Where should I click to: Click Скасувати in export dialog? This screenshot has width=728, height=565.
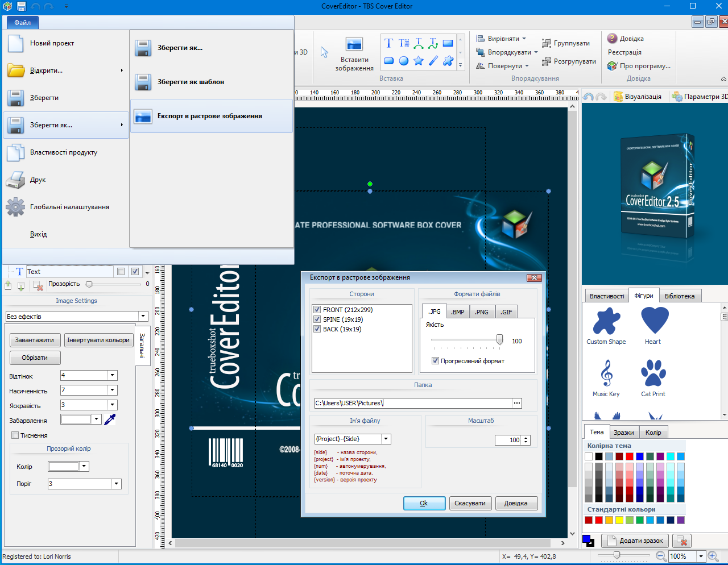tap(470, 503)
